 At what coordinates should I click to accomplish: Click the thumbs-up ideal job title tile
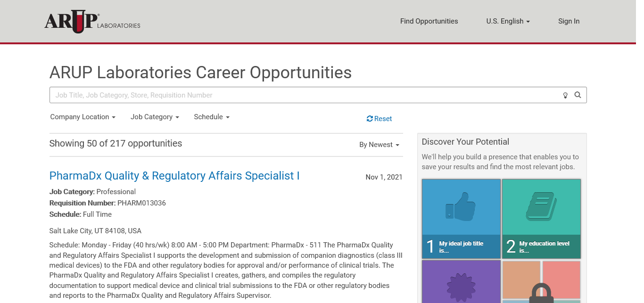(461, 218)
